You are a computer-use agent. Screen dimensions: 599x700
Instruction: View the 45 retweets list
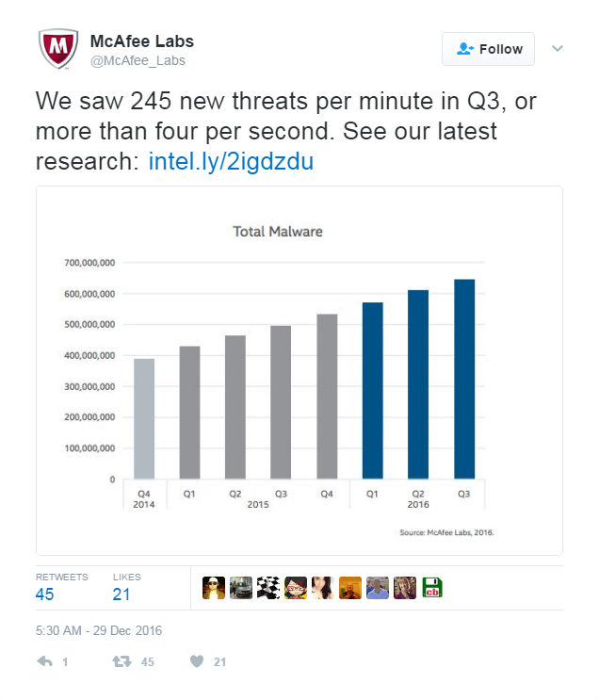61,587
